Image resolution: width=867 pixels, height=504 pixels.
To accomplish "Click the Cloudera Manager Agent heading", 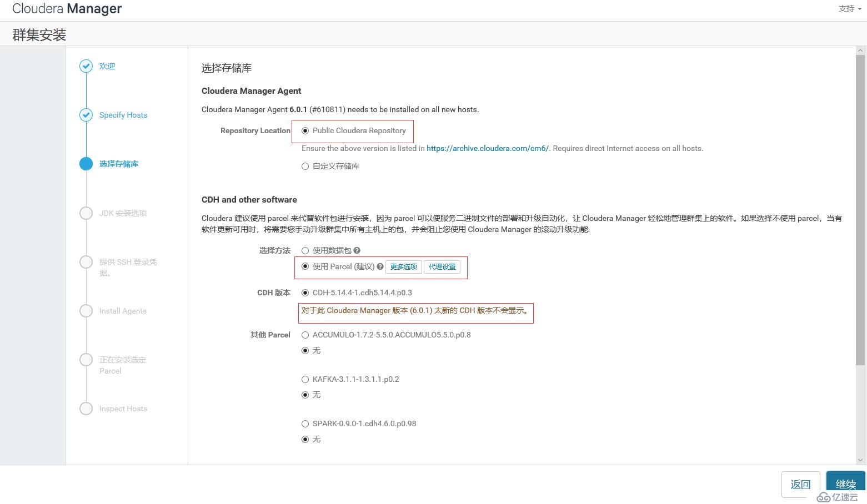I will coord(251,91).
